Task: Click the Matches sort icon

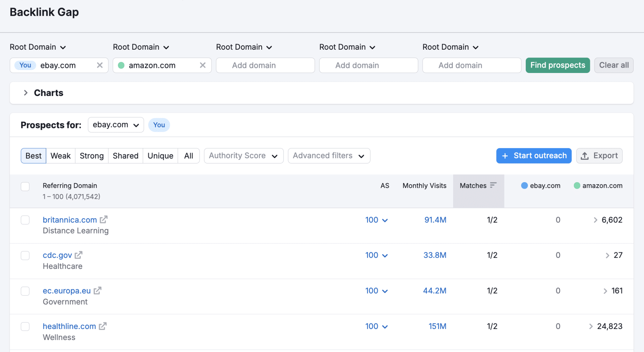Action: coord(493,185)
